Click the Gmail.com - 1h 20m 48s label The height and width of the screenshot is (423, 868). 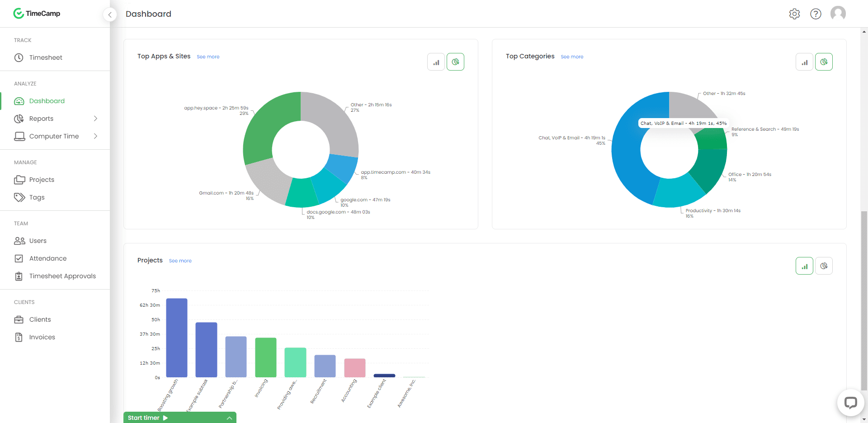226,193
